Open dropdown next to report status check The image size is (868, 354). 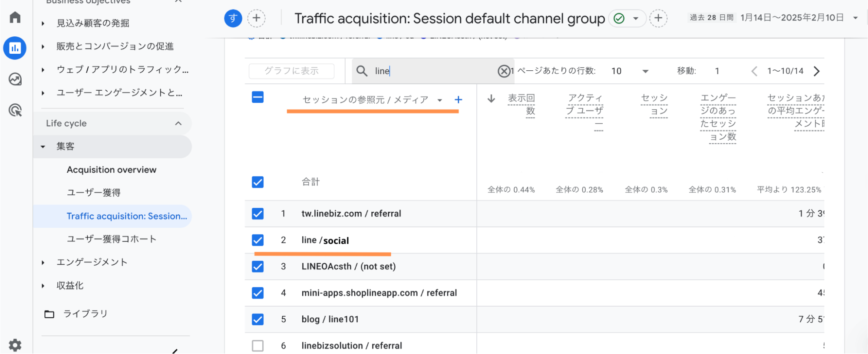point(636,19)
